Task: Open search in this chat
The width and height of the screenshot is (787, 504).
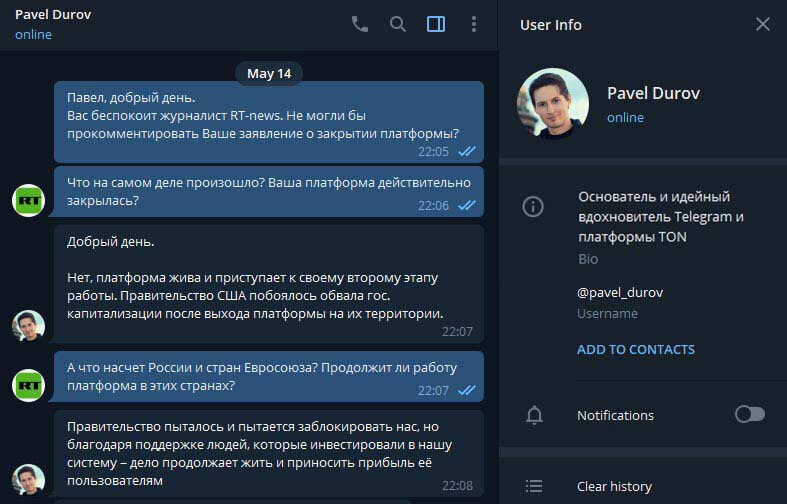Action: click(x=398, y=24)
